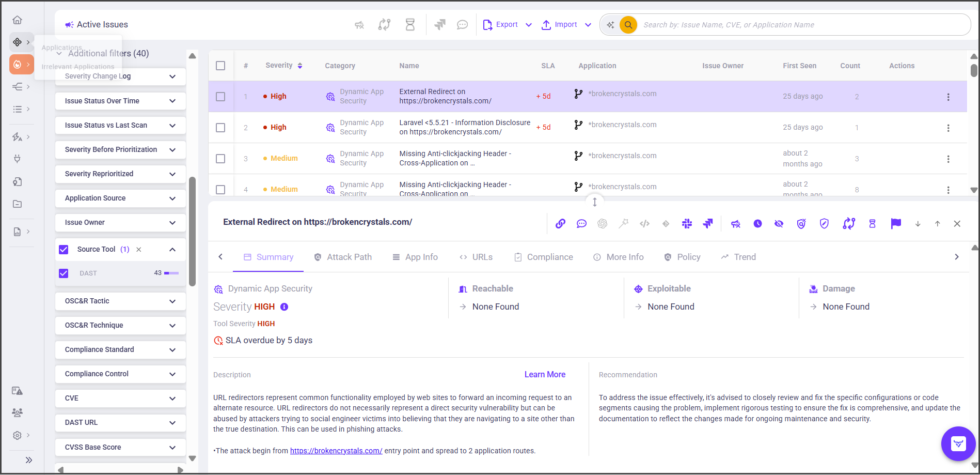
Task: Uncheck the DAST source tool checkbox
Action: [x=64, y=273]
